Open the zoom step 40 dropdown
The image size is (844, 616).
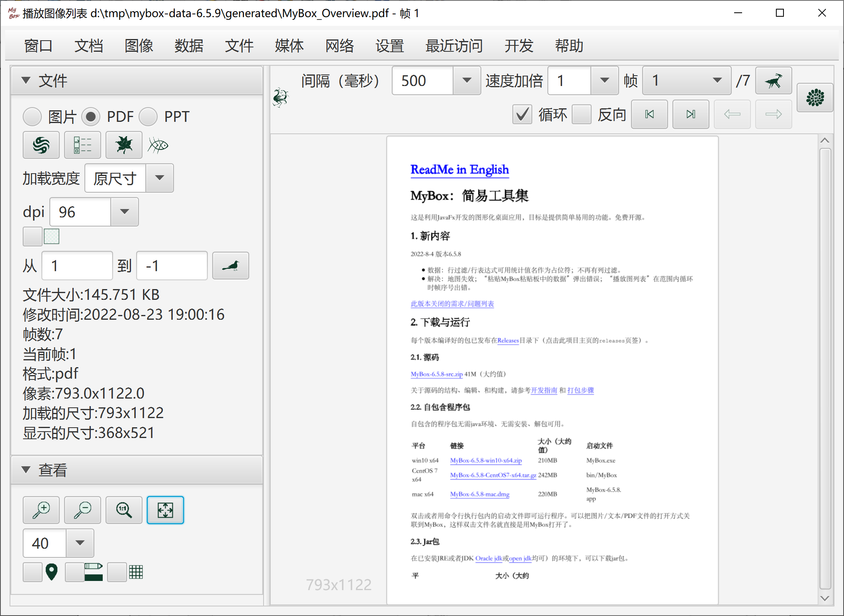(x=80, y=543)
